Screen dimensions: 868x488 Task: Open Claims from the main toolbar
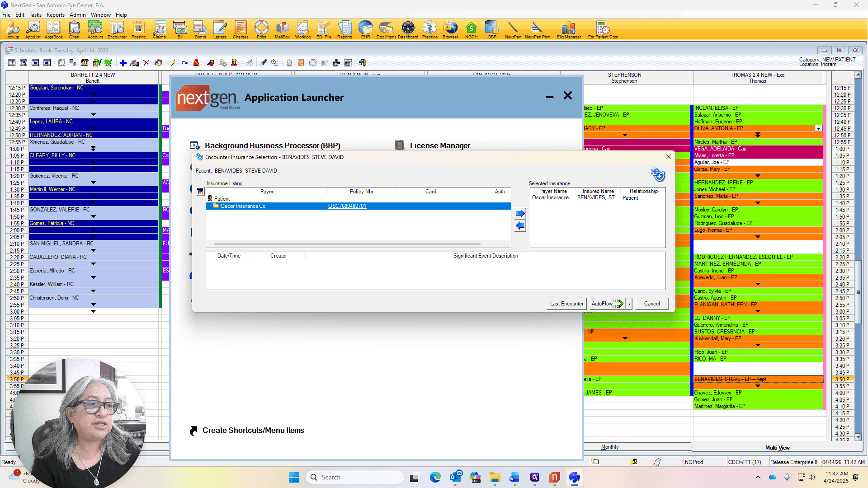(159, 30)
